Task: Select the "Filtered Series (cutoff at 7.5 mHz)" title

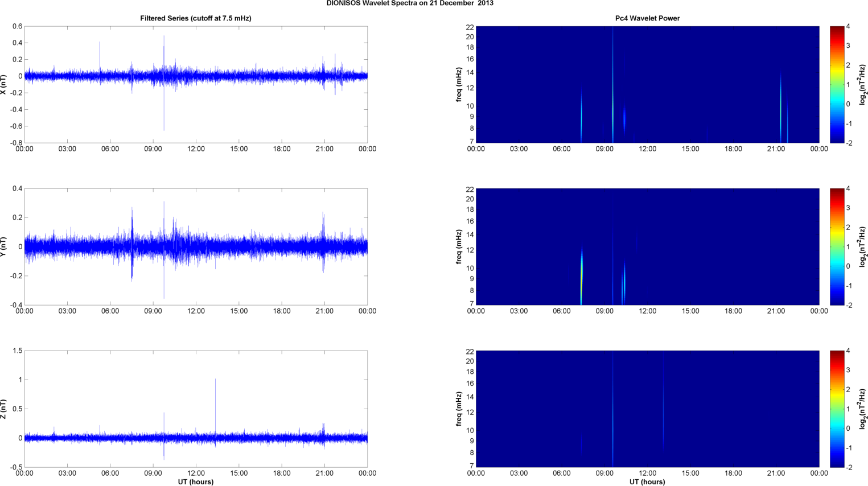Action: click(x=196, y=18)
